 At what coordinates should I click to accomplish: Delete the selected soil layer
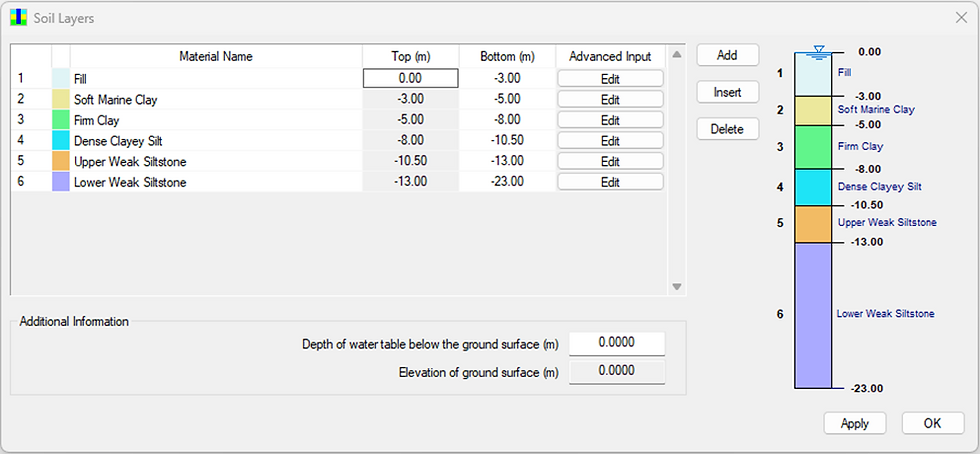point(727,129)
